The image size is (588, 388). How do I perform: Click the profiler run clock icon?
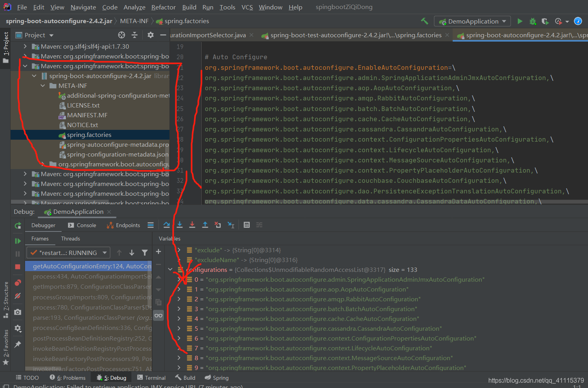(558, 21)
